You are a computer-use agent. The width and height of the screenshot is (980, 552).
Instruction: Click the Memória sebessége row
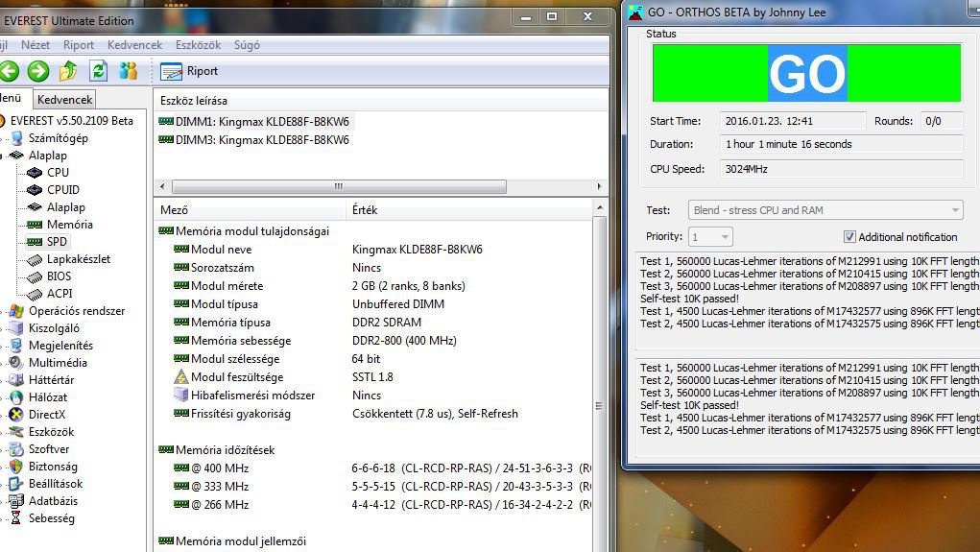tap(373, 341)
